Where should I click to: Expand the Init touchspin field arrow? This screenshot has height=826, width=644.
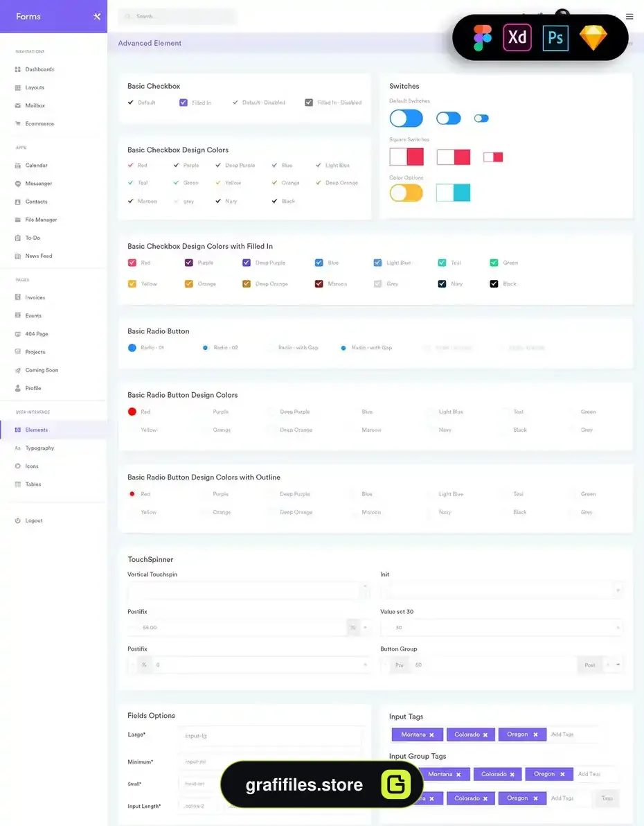point(618,590)
